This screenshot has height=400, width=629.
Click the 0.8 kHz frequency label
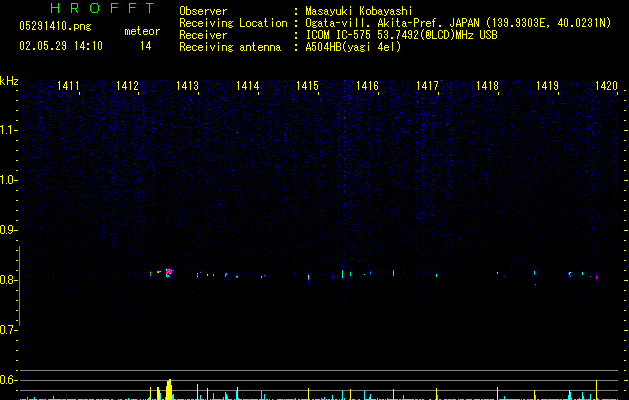pyautogui.click(x=8, y=280)
